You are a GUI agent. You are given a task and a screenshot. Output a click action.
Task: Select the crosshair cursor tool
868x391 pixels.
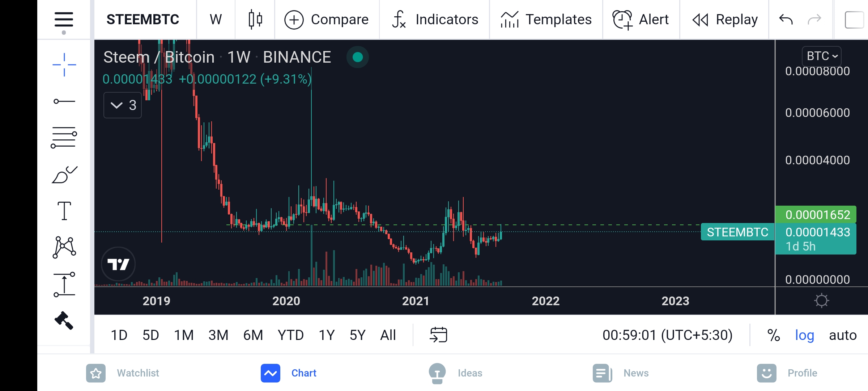64,65
